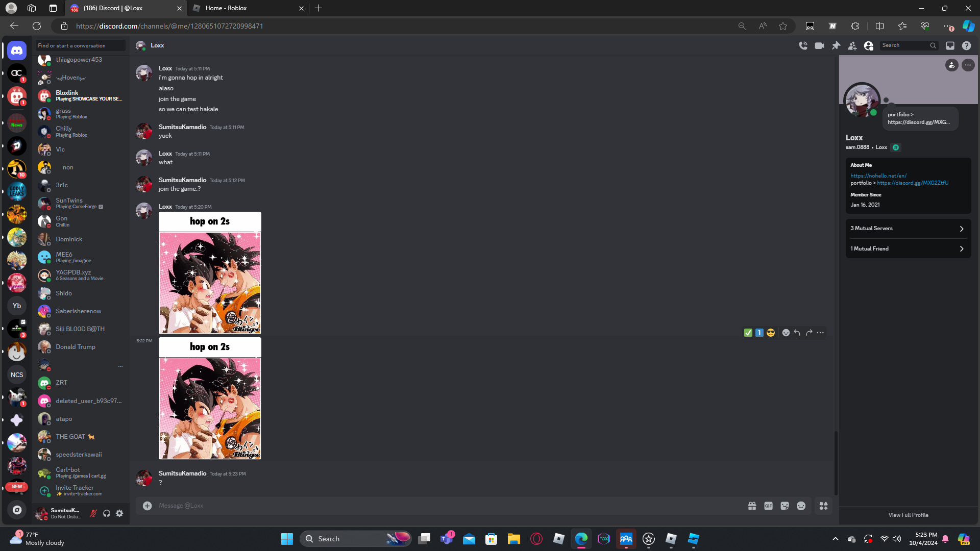
Task: Select the SunTwins conversation
Action: (81, 203)
